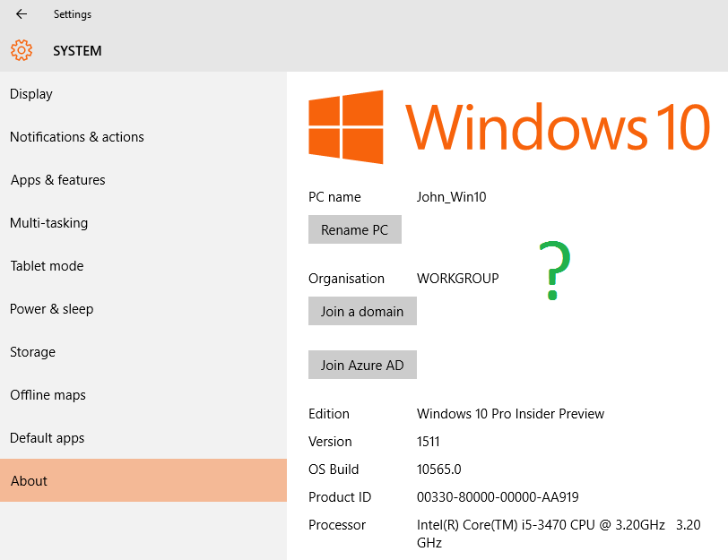Choose Default apps in sidebar
The width and height of the screenshot is (728, 560).
[x=48, y=438]
